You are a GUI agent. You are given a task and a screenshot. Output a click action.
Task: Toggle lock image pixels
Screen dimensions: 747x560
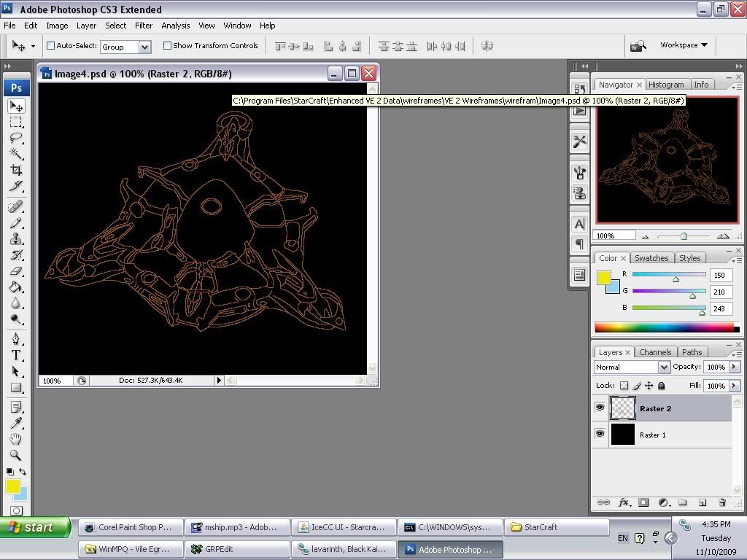pos(637,386)
